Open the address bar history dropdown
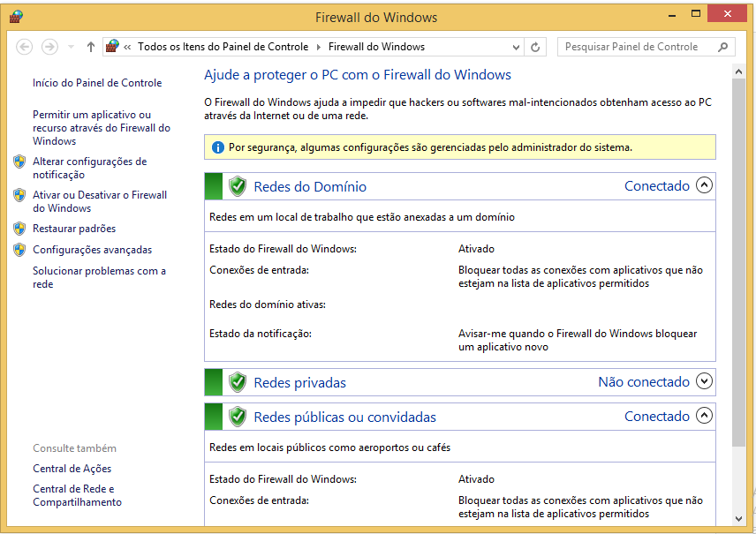Image resolution: width=756 pixels, height=534 pixels. tap(516, 48)
